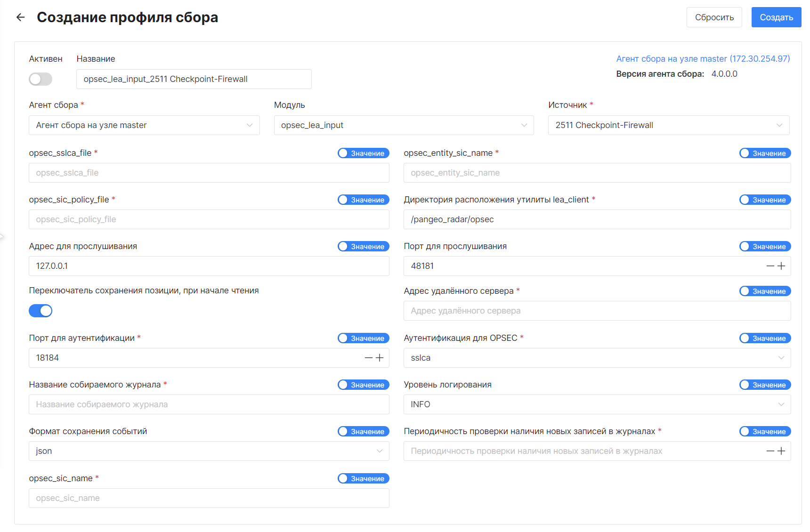Decrease the Периодичность проверки value with minus
Screen dimensions: 810x532
pos(770,451)
